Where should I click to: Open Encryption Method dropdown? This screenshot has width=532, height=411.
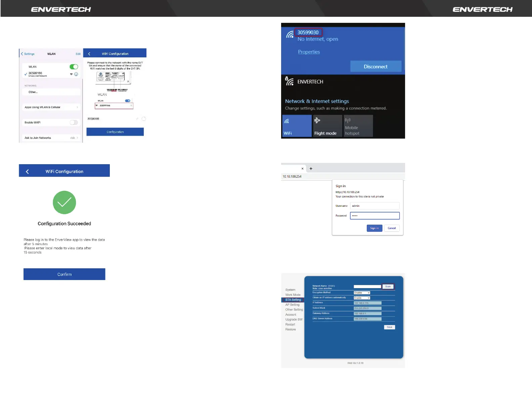click(x=362, y=293)
